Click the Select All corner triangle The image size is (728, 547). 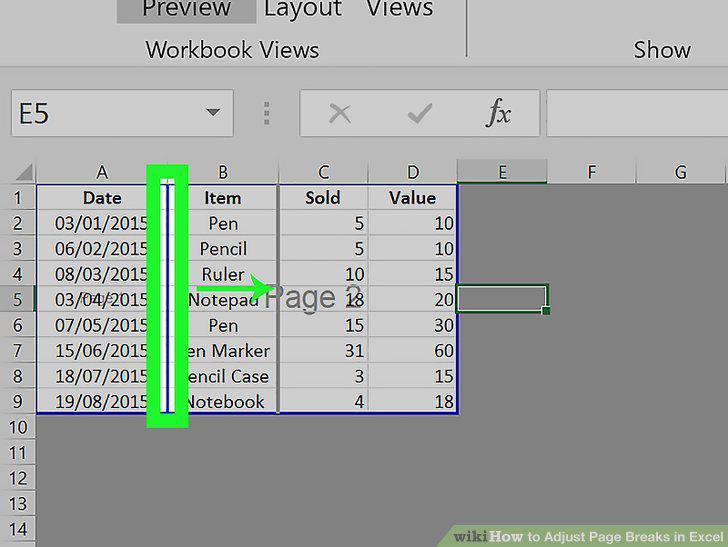coord(24,172)
